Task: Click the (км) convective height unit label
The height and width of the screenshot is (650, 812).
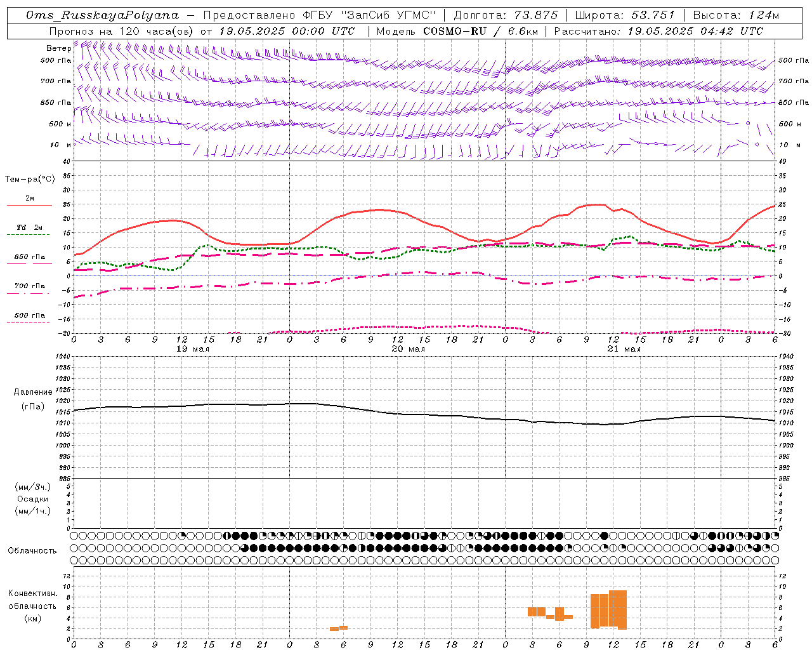Action: tap(33, 618)
